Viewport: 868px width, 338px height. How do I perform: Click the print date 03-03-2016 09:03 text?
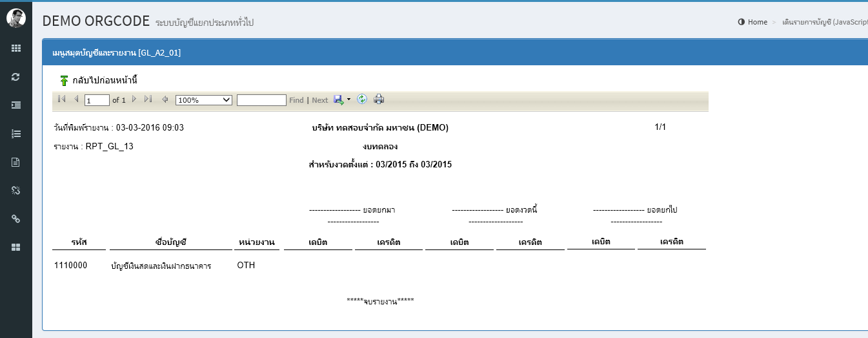pos(150,127)
